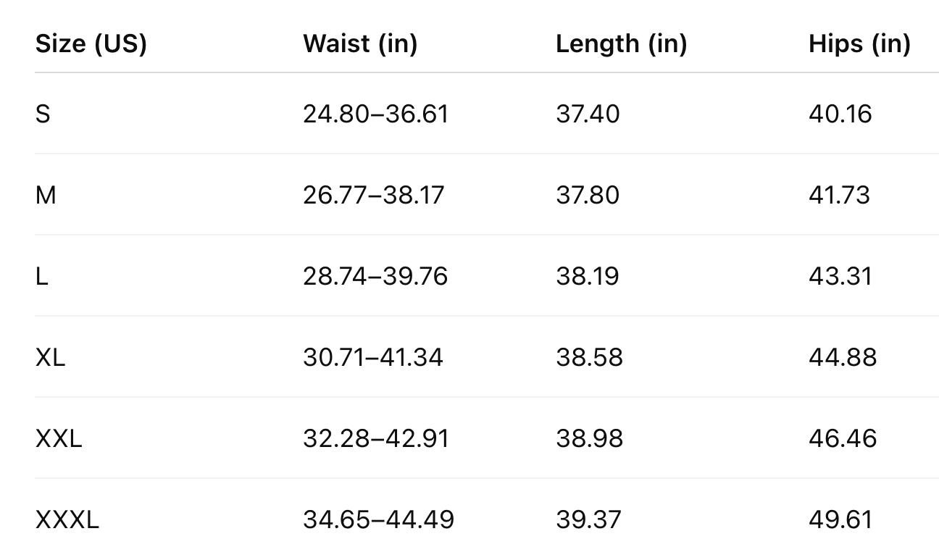
Task: Select the XXL size row label
Action: [x=59, y=438]
